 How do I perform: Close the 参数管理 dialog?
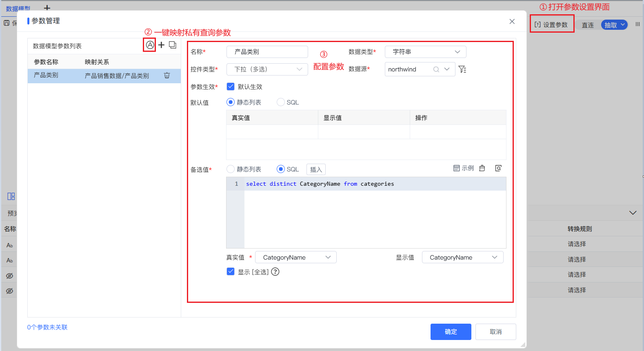coord(512,22)
